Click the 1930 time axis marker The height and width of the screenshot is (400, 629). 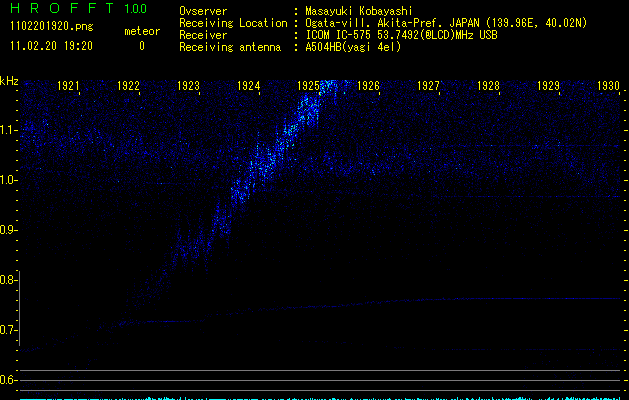click(x=609, y=86)
